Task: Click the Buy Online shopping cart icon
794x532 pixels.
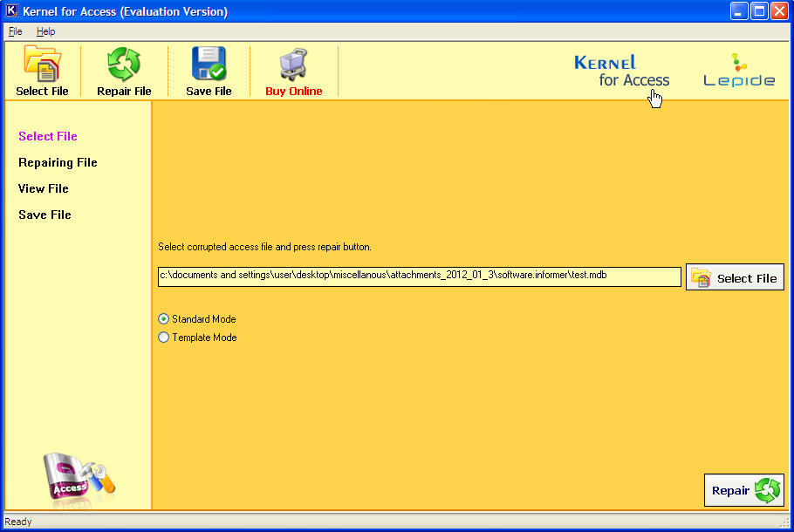Action: (x=293, y=65)
